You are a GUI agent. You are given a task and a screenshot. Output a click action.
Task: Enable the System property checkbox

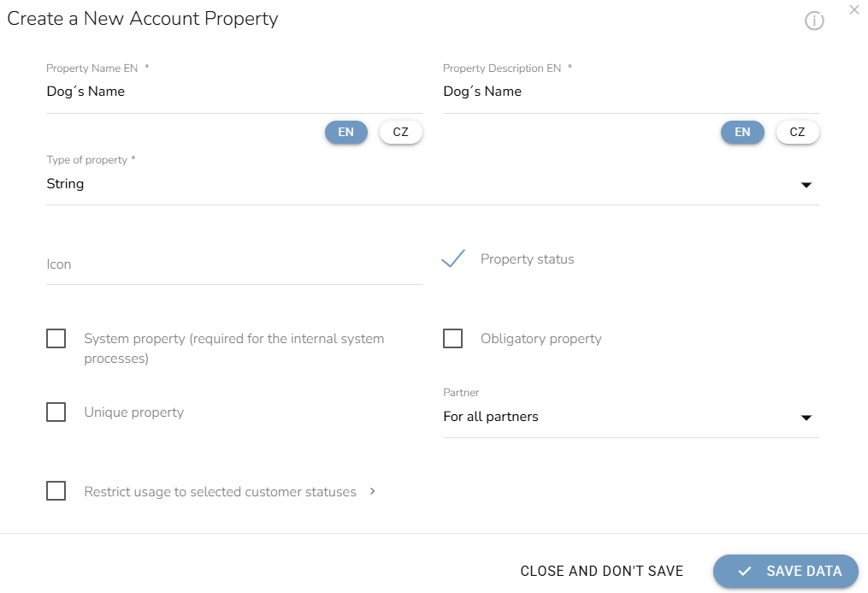(56, 338)
